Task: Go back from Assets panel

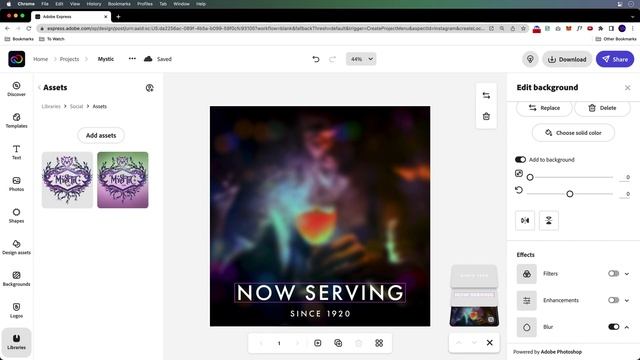Action: pos(39,88)
